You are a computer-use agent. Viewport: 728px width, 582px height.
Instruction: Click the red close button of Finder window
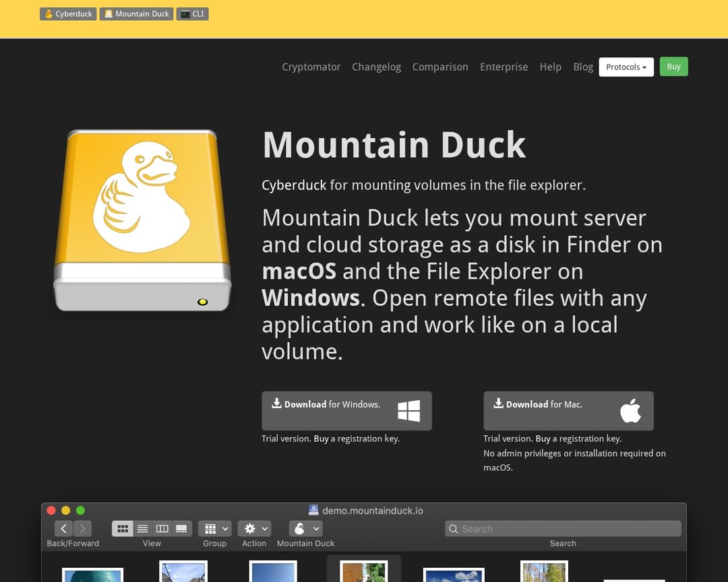tap(51, 511)
